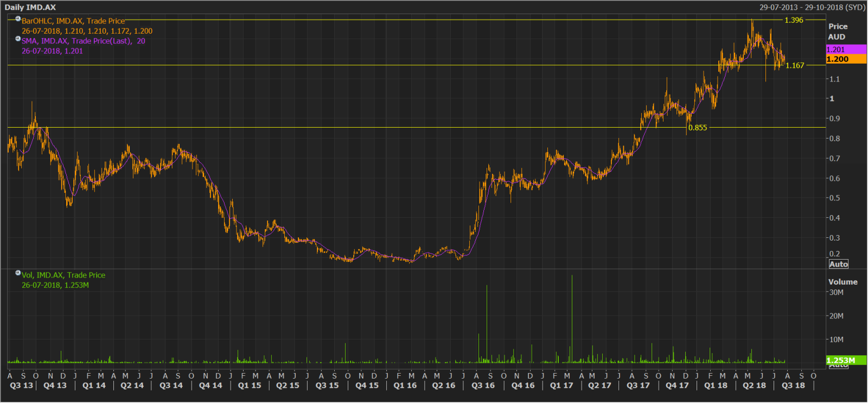Select the 0.855 horizontal line label
868x403 pixels.
pyautogui.click(x=698, y=128)
